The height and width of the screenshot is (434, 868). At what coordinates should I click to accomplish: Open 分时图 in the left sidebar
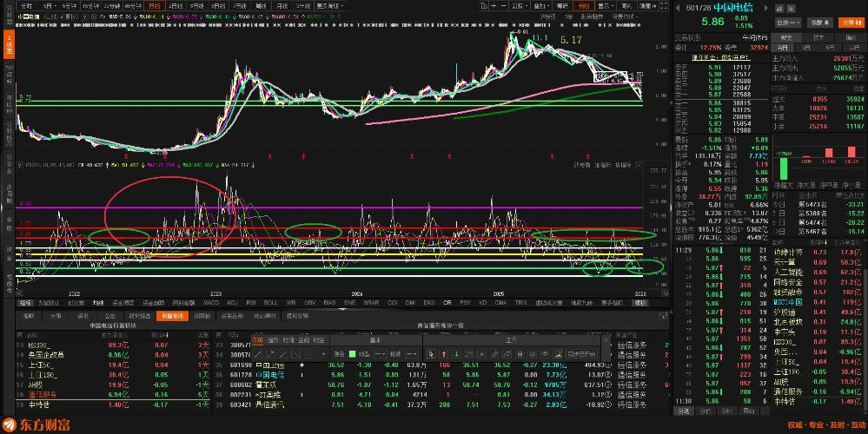coord(9,15)
